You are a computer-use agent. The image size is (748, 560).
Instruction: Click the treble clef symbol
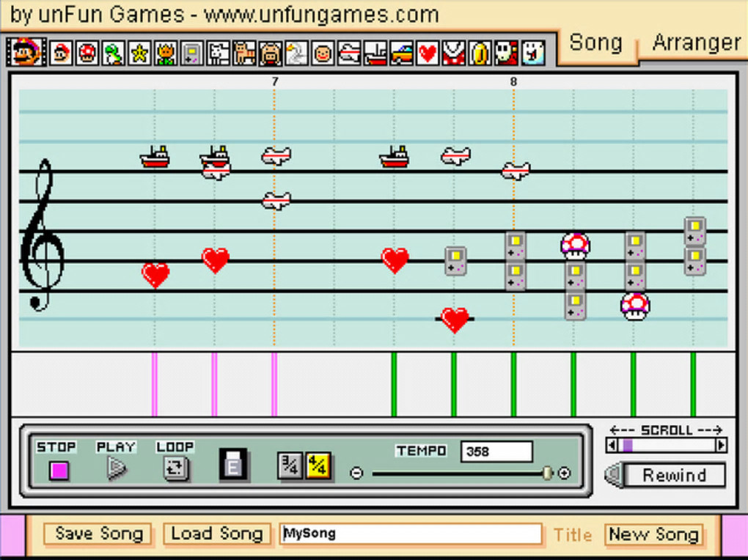pos(42,235)
